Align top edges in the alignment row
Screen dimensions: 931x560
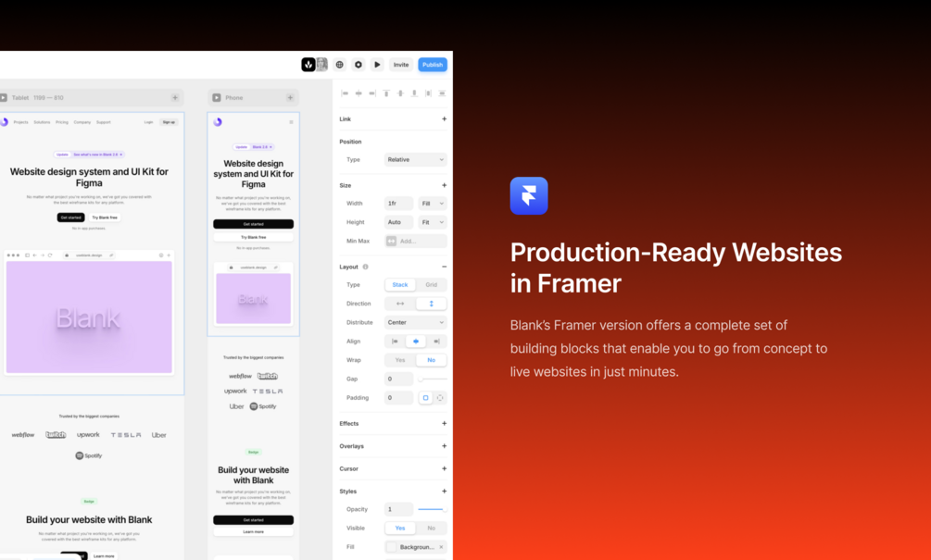tap(386, 93)
